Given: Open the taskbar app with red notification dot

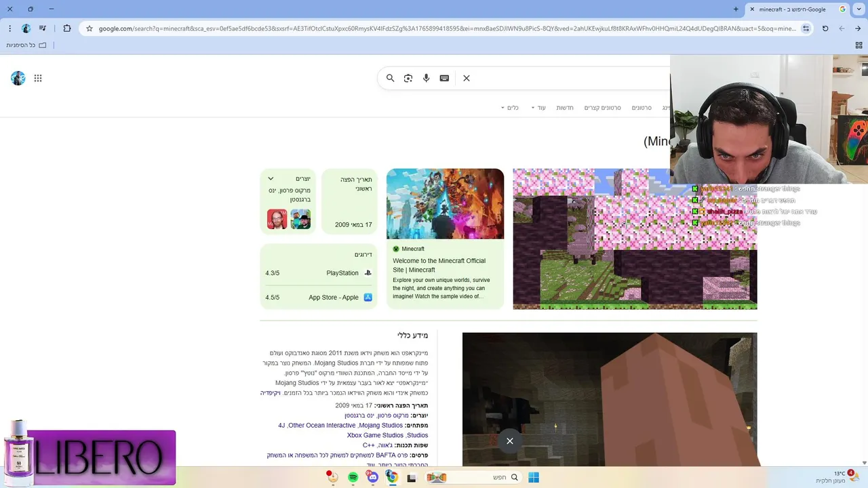Looking at the screenshot, I should 332,477.
